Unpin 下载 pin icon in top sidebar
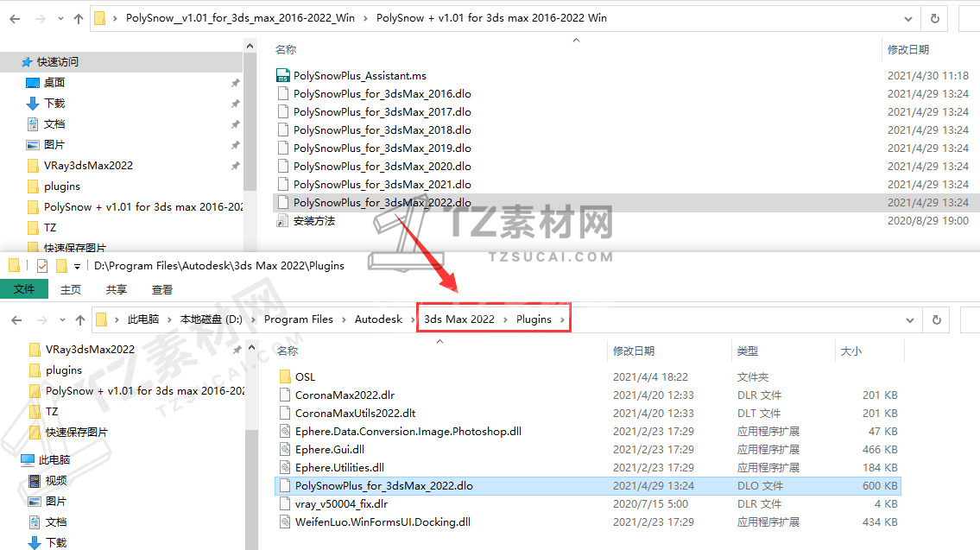This screenshot has height=550, width=980. pyautogui.click(x=235, y=103)
